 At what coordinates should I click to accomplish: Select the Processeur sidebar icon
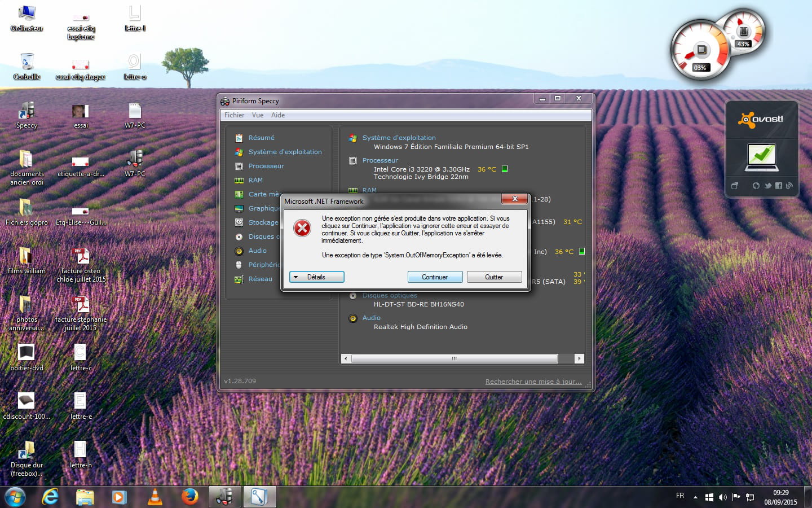[x=239, y=166]
